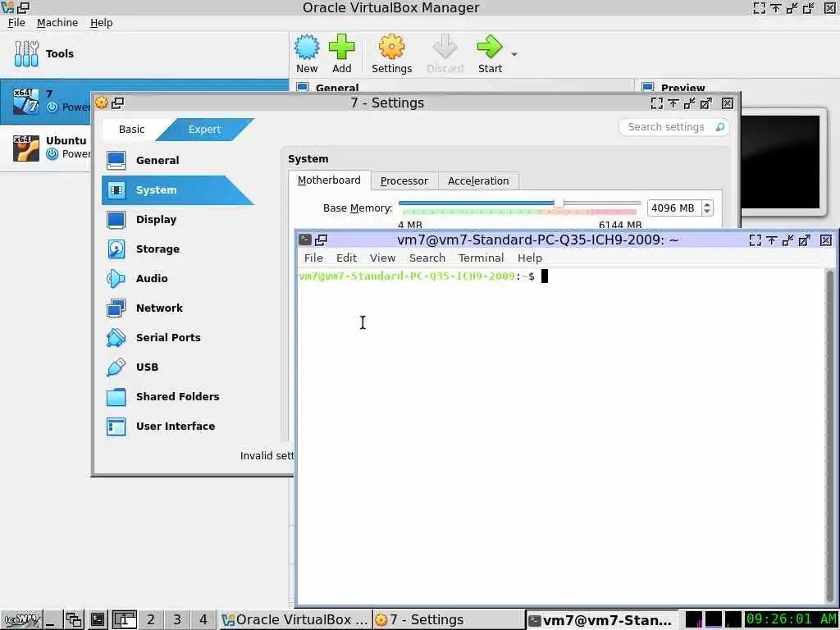This screenshot has width=840, height=630.
Task: Click the window list taskbar icon
Action: coord(74,620)
